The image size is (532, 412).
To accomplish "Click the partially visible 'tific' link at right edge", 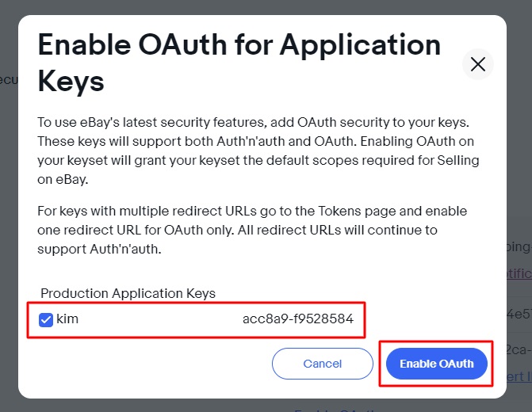I will point(519,273).
